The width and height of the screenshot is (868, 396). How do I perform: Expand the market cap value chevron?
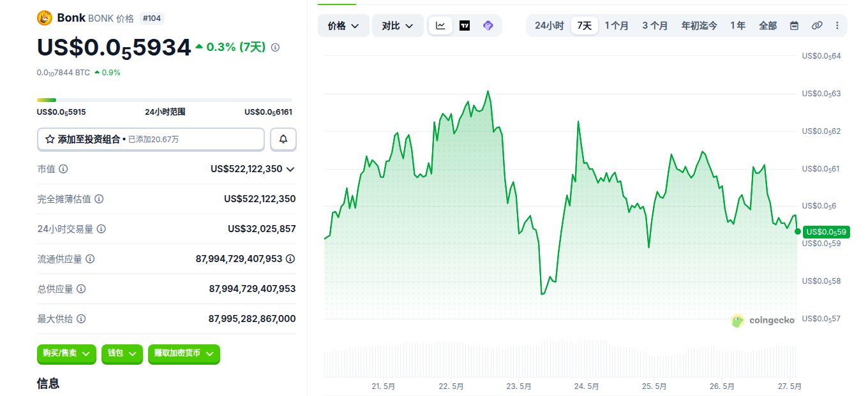pyautogui.click(x=290, y=169)
